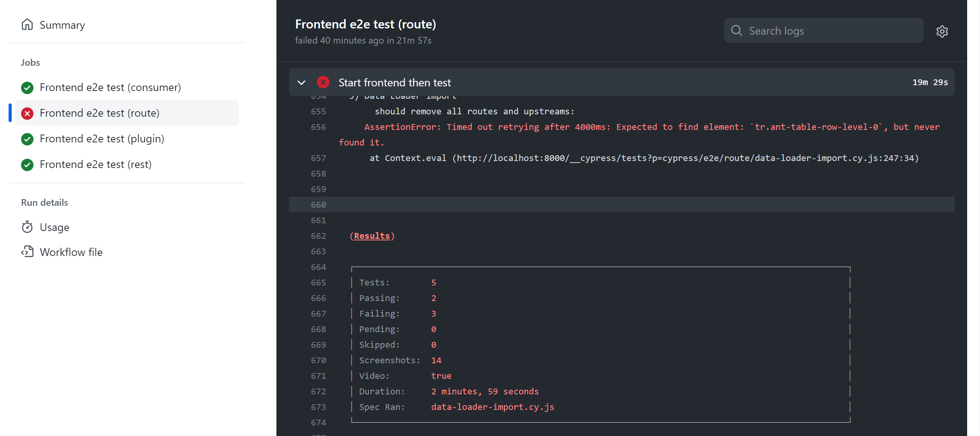Click log line number 656
Image resolution: width=980 pixels, height=436 pixels.
tap(318, 127)
